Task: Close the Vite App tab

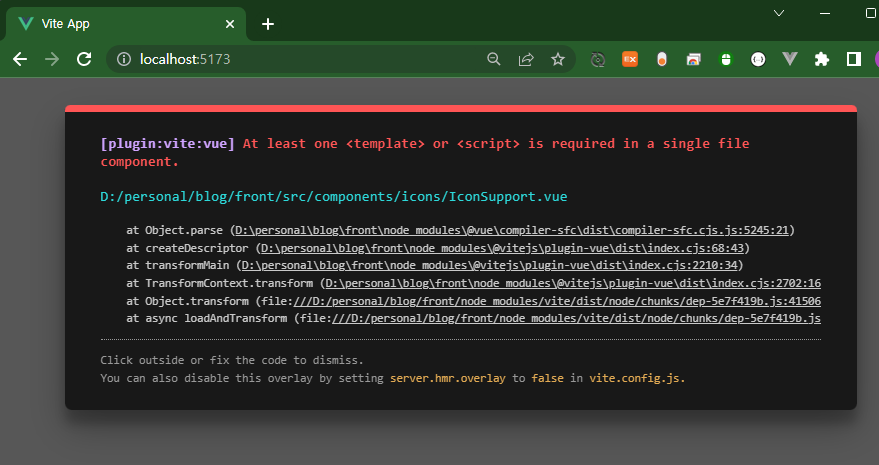Action: pyautogui.click(x=230, y=24)
